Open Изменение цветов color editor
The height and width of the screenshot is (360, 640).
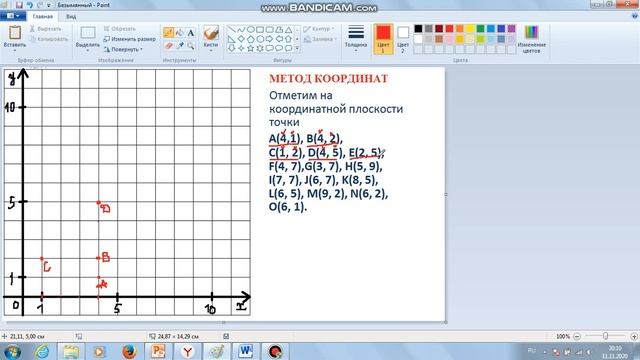531,39
